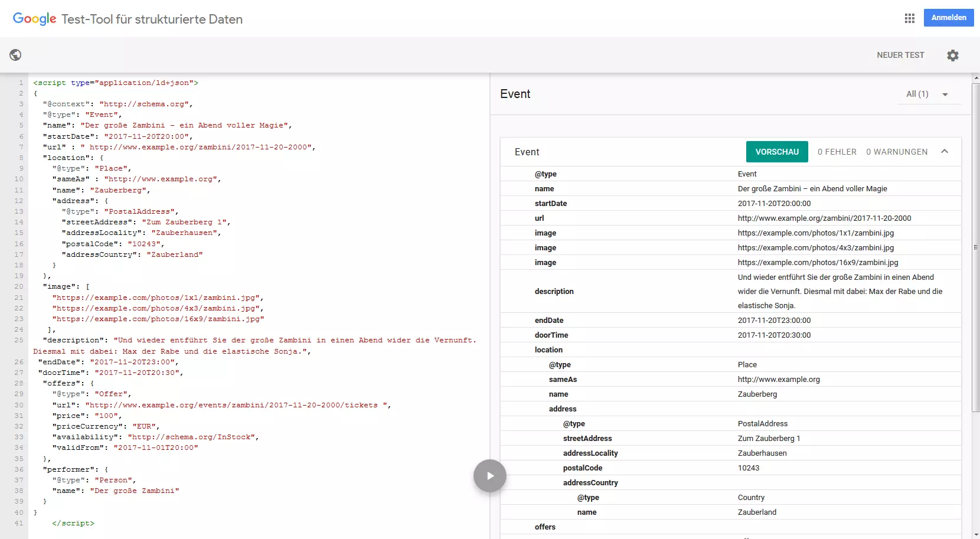980x539 pixels.
Task: Click the VORSCHAU preview button
Action: point(777,152)
